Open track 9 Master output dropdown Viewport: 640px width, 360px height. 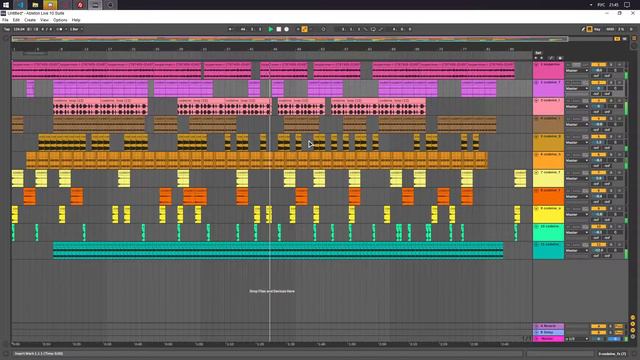pyautogui.click(x=577, y=214)
